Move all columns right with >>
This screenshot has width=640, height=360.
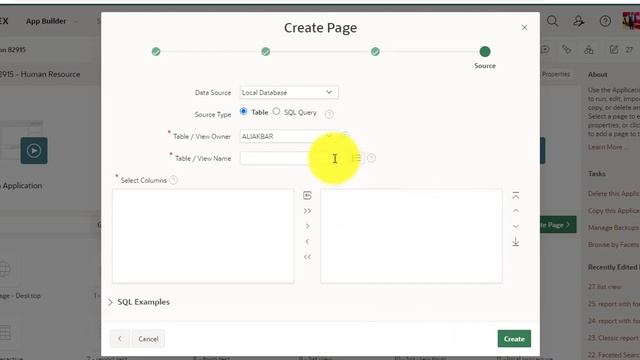[x=307, y=211]
